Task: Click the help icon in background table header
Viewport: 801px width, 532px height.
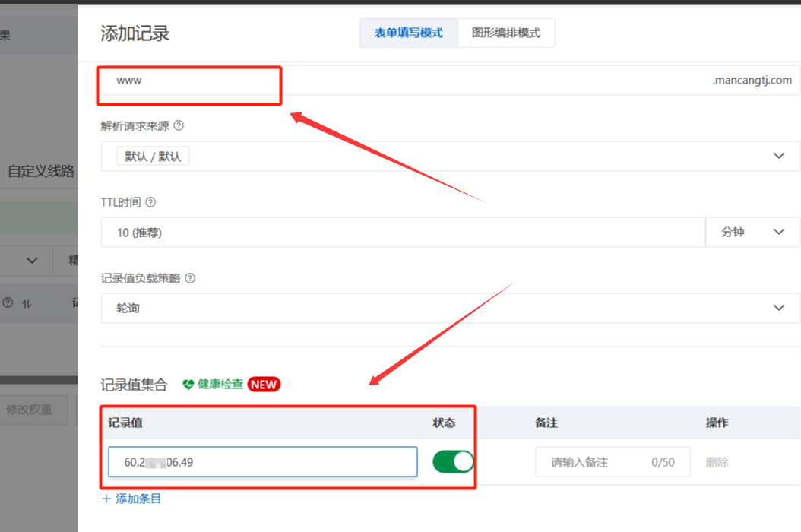Action: 8,302
